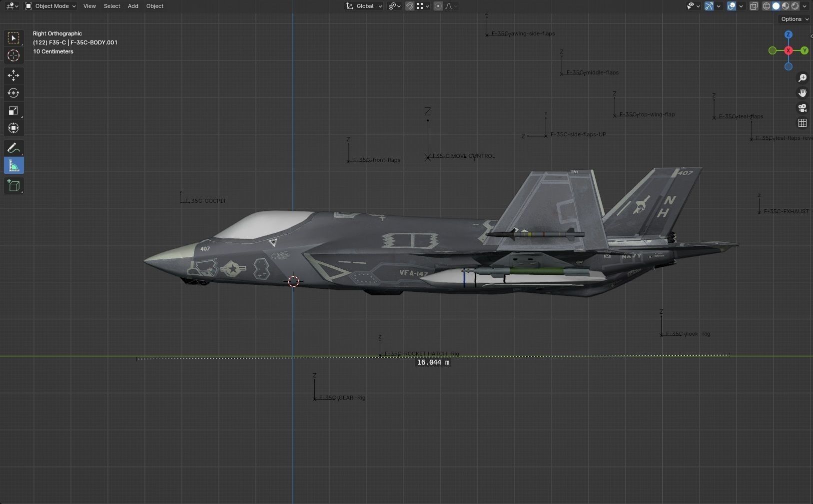Switch to Rendered viewport shading
Image resolution: width=813 pixels, height=504 pixels.
point(795,6)
